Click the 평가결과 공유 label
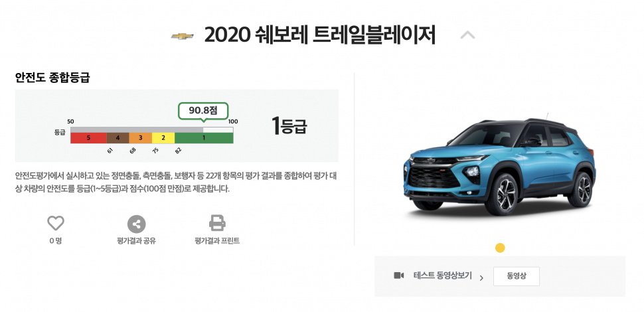The height and width of the screenshot is (312, 644). tap(136, 241)
